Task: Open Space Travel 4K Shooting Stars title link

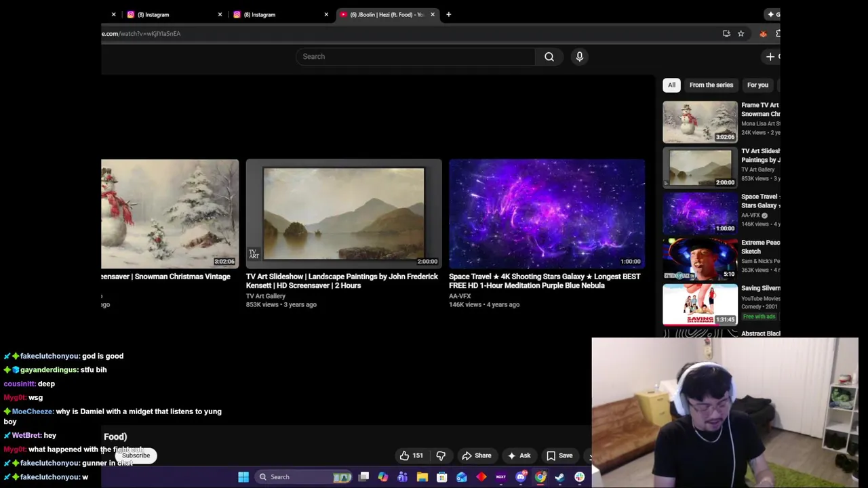Action: pyautogui.click(x=545, y=281)
